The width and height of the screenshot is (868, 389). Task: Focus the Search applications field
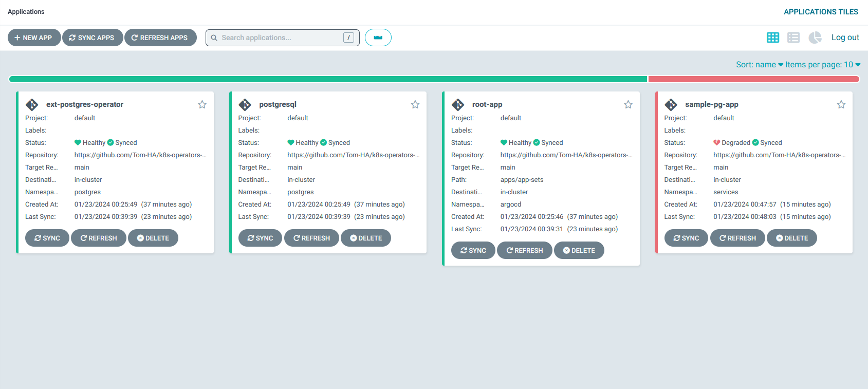282,38
